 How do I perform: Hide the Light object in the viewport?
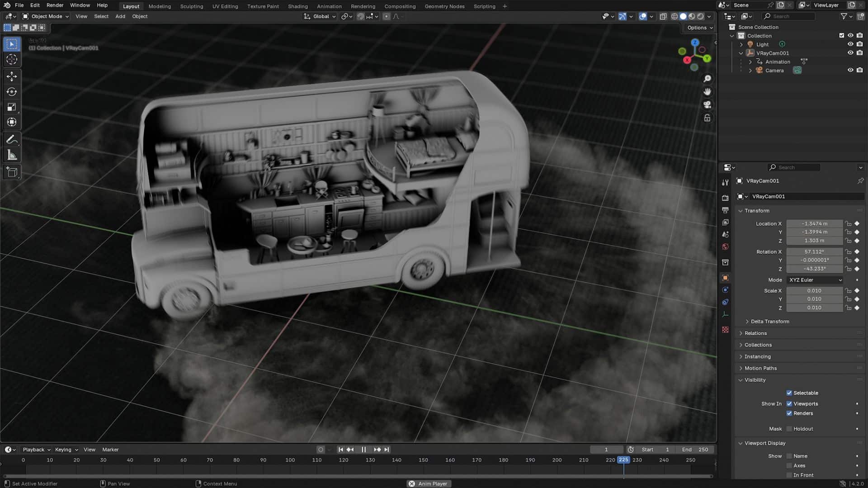pyautogui.click(x=851, y=44)
